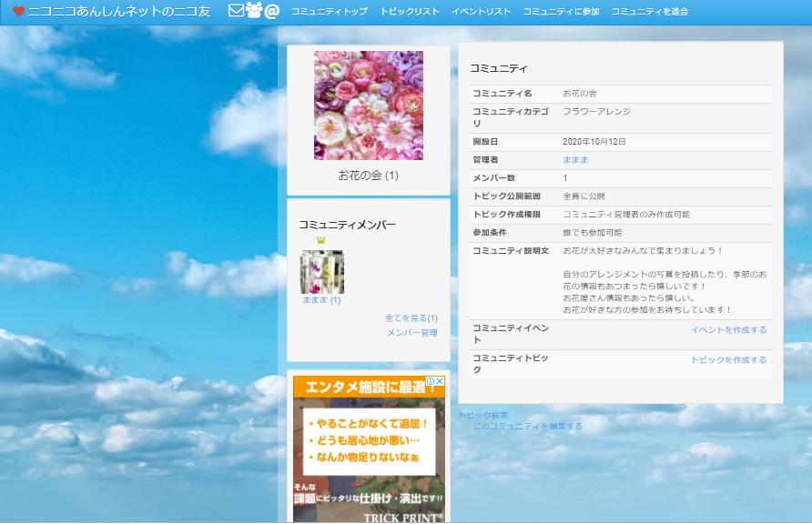Viewport: 812px width, 524px height.
Task: Open イベントリスト menu item
Action: point(481,12)
